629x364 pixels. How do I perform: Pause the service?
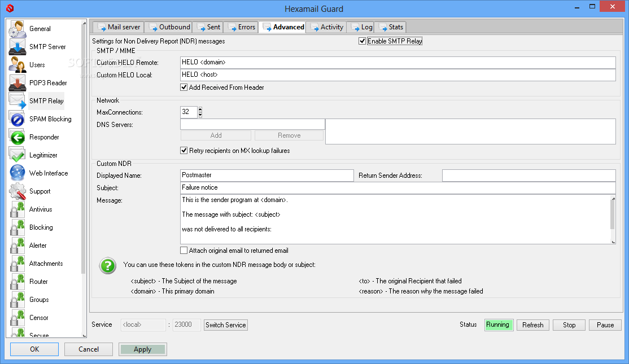point(605,325)
